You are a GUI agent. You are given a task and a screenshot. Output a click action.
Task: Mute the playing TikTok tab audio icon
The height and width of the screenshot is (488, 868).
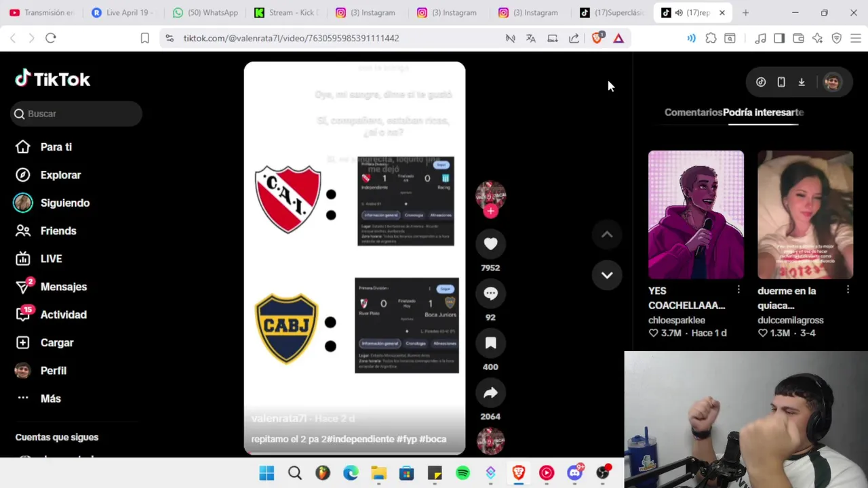click(679, 12)
